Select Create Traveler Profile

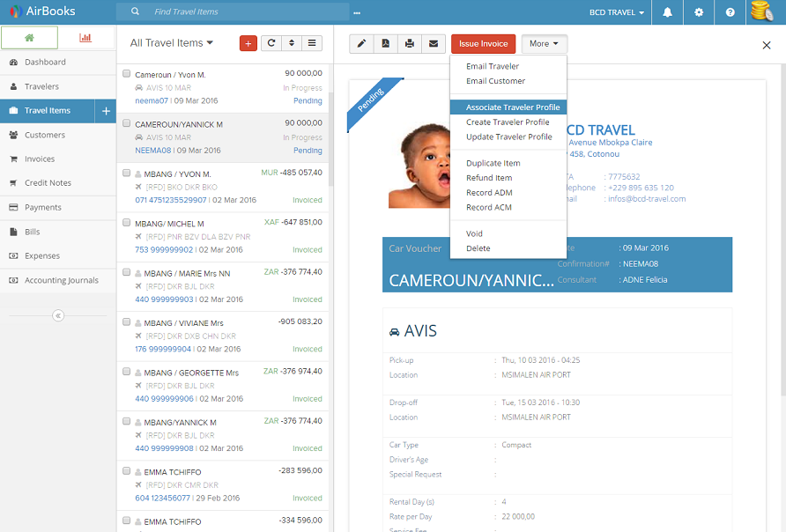click(x=508, y=122)
